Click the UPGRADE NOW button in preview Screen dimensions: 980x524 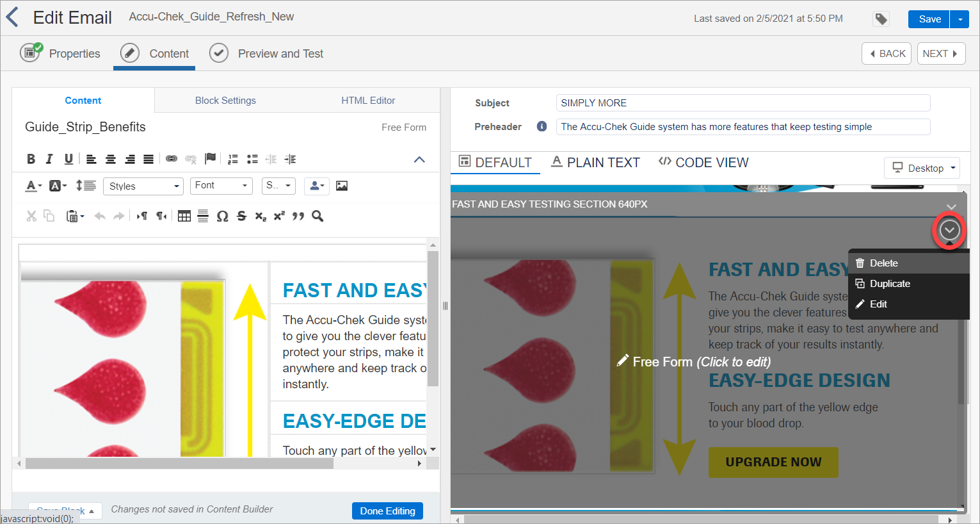pyautogui.click(x=773, y=462)
